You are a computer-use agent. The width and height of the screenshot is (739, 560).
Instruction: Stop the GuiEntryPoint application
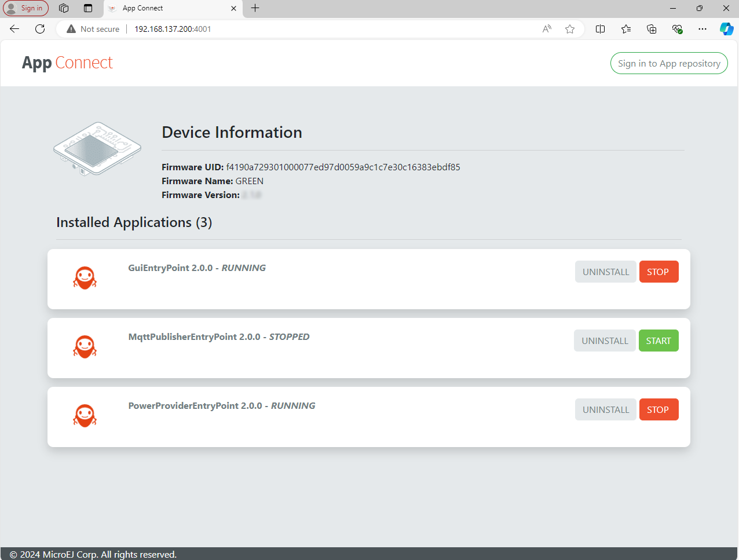(658, 272)
